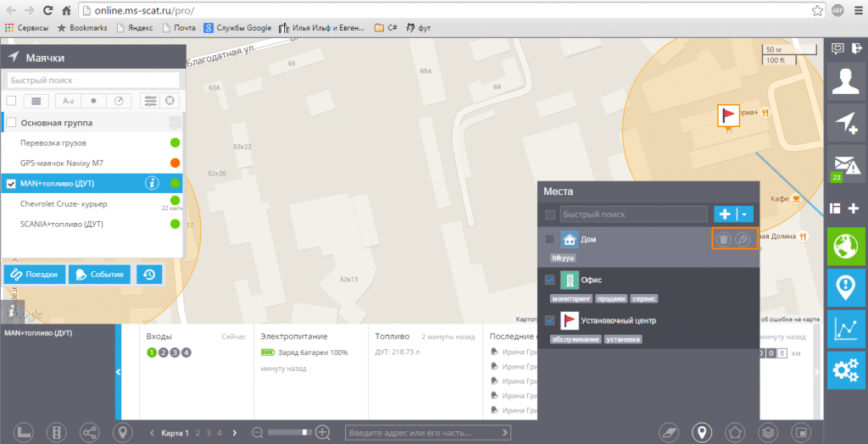868x444 pixels.
Task: Check the Основная группа checkbox
Action: (11, 123)
